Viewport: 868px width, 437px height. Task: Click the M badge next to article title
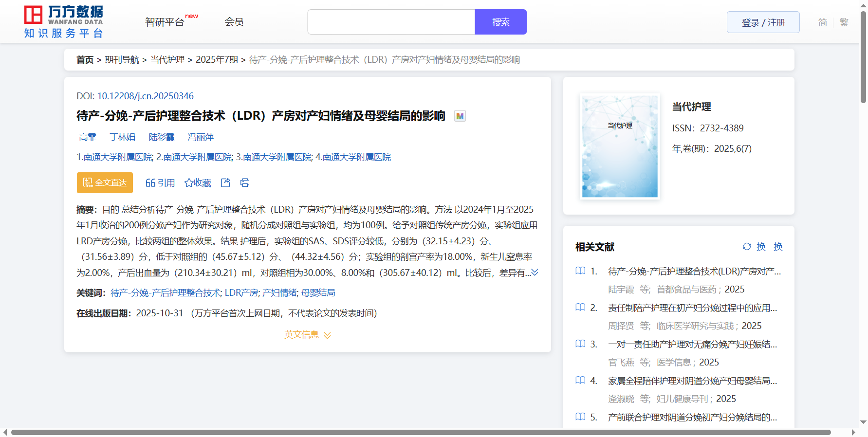[460, 116]
